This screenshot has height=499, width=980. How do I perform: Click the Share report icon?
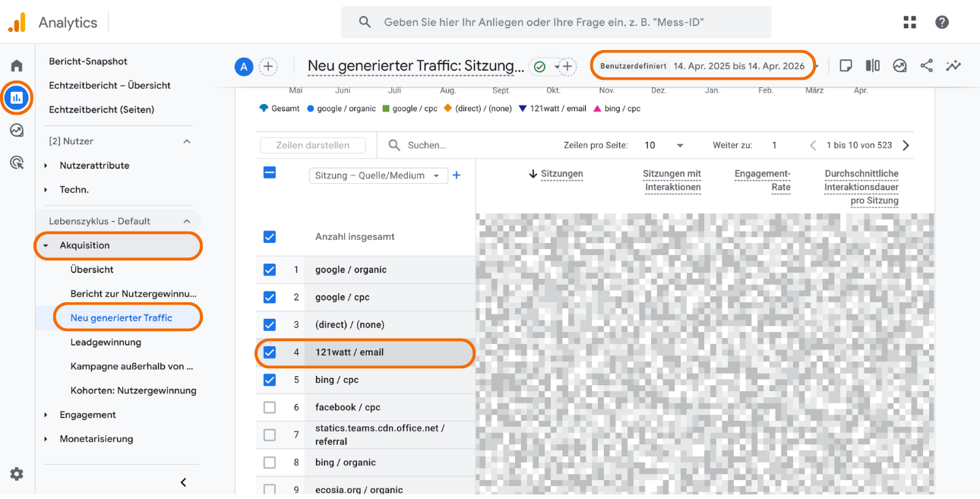pyautogui.click(x=926, y=66)
